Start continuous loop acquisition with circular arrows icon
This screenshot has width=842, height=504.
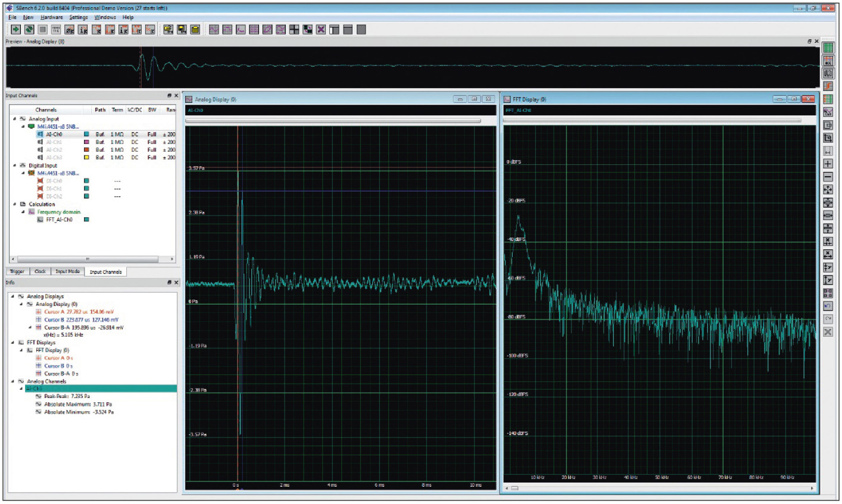pyautogui.click(x=29, y=29)
